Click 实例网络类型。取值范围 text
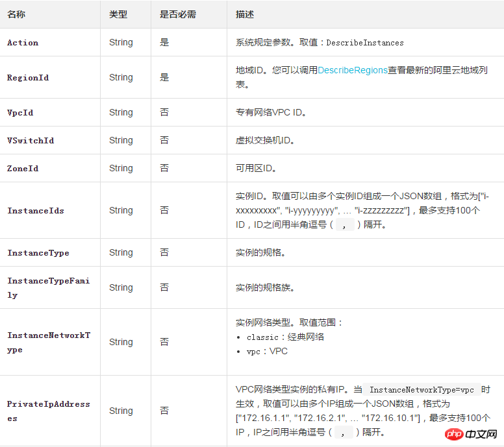The height and width of the screenshot is (447, 504). 289,322
